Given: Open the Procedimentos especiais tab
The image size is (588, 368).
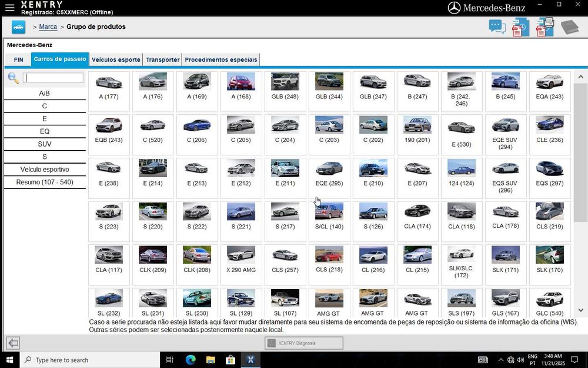Looking at the screenshot, I should coord(221,59).
